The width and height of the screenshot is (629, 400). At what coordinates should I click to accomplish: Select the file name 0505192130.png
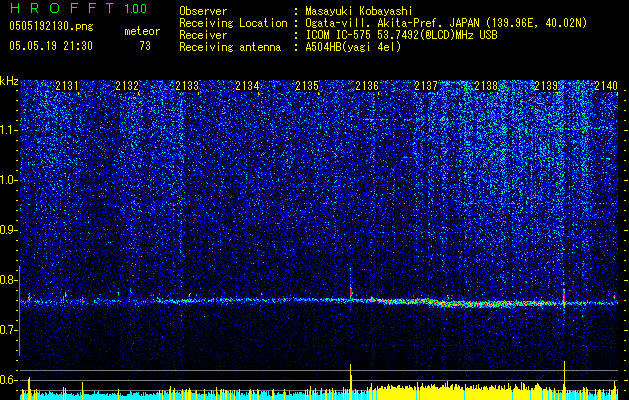[x=51, y=27]
